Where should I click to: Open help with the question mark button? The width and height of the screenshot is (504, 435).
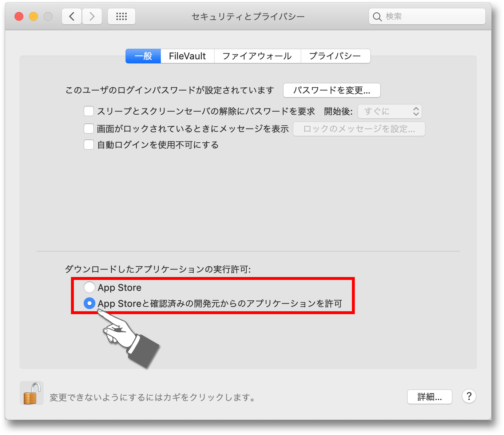coord(469,396)
